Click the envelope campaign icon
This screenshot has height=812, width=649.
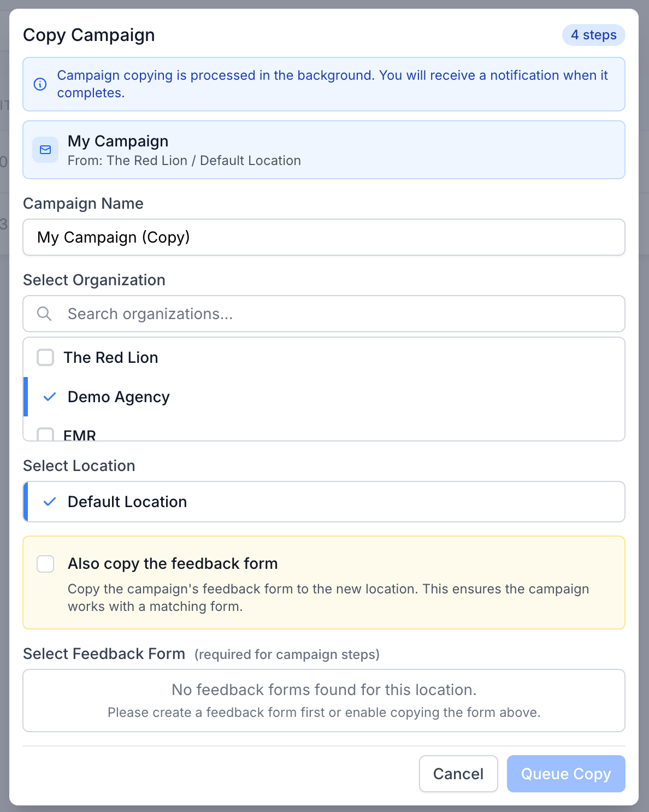click(x=45, y=150)
